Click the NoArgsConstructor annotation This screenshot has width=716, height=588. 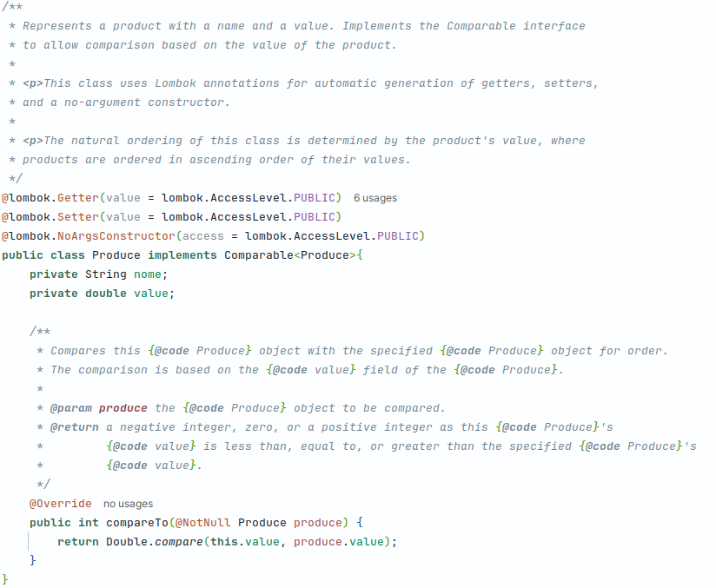[x=116, y=236]
